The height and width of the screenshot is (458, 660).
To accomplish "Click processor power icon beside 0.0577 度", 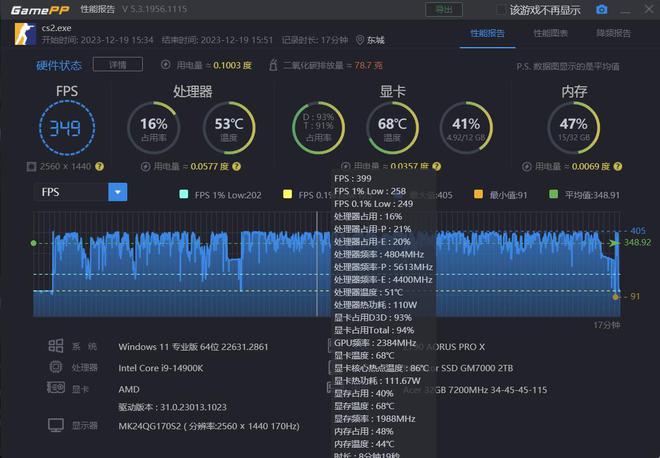I will (146, 167).
